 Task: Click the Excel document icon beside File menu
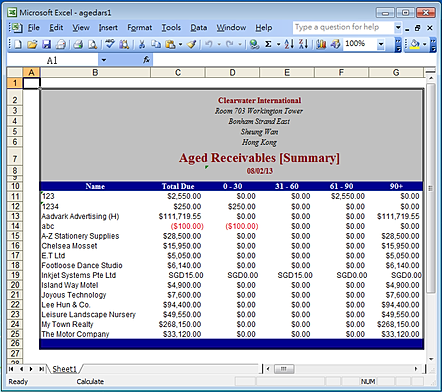point(17,27)
